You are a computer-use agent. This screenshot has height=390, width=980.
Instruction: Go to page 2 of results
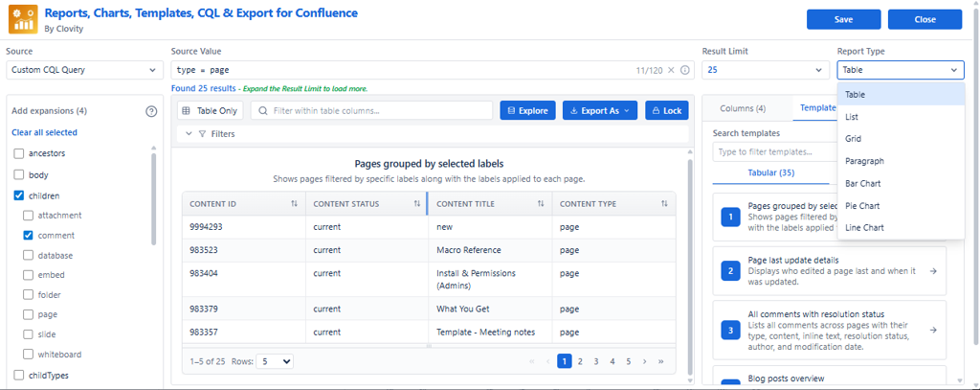point(580,361)
